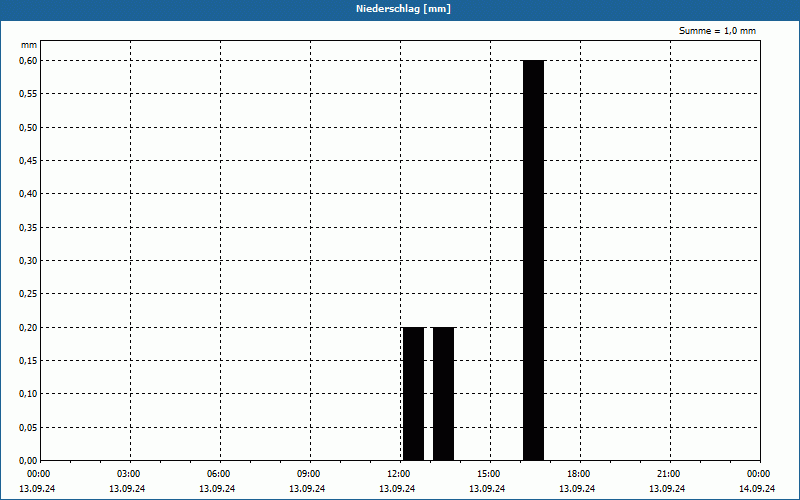Click the y-axis value 0,15
The height and width of the screenshot is (500, 800).
(x=28, y=361)
